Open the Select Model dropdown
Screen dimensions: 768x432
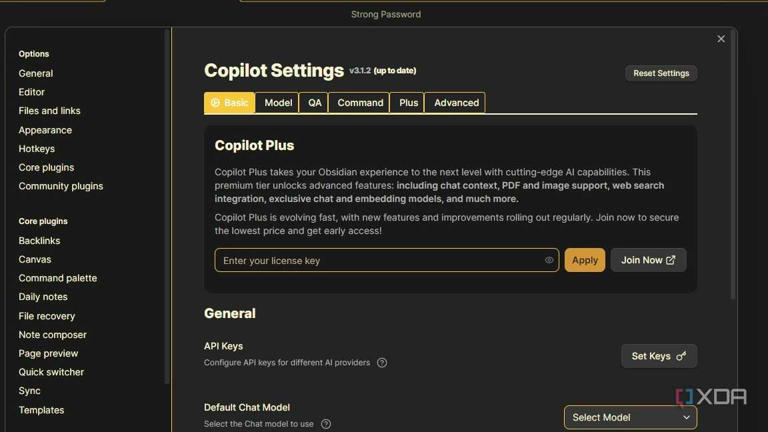630,417
